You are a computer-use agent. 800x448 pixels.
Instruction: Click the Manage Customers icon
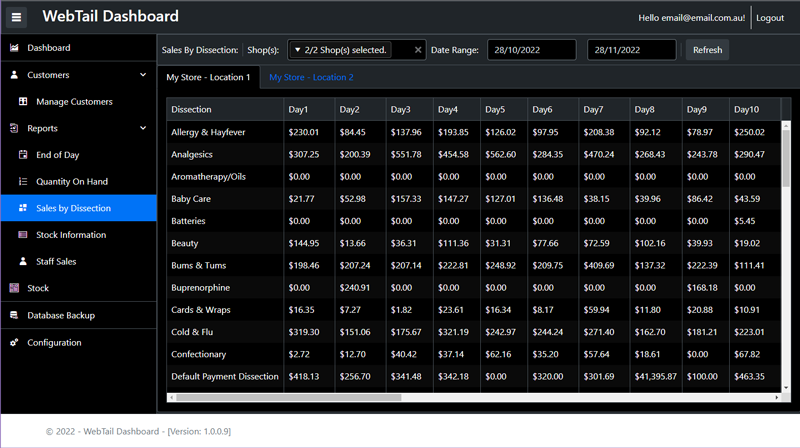click(x=24, y=102)
